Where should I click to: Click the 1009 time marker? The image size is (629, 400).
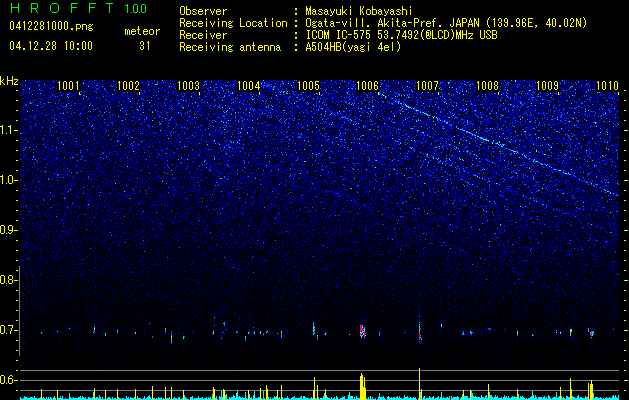[x=547, y=86]
